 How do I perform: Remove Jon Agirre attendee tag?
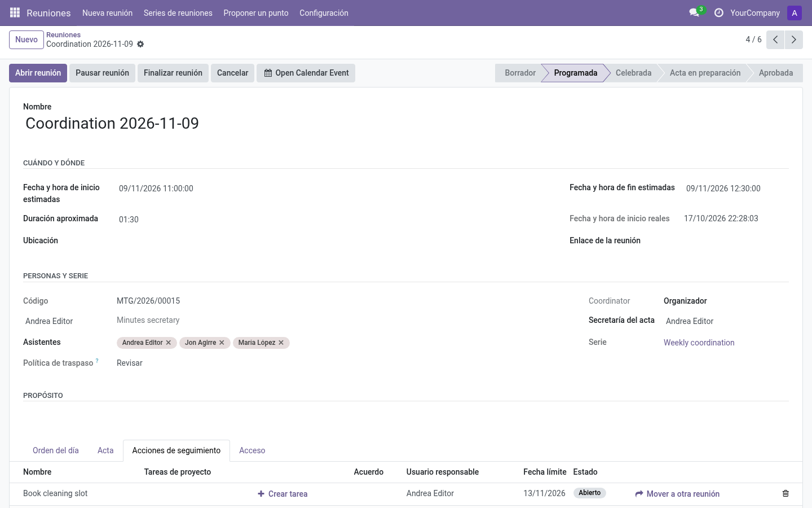click(x=222, y=343)
